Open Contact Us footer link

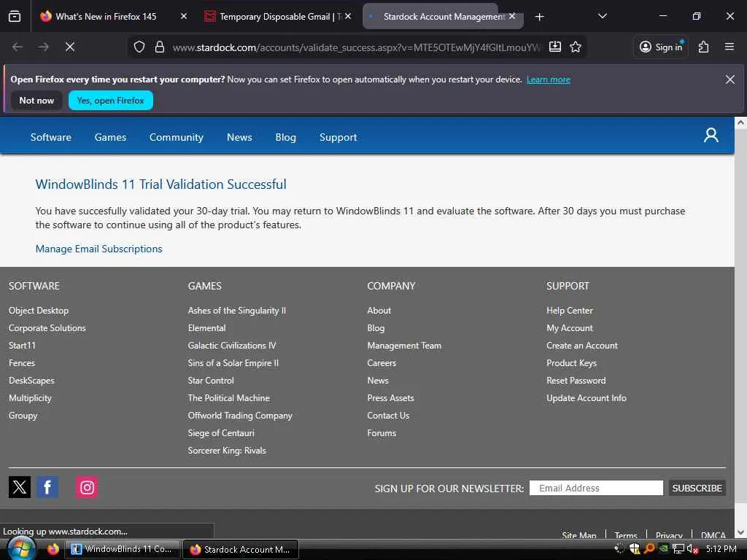point(388,415)
